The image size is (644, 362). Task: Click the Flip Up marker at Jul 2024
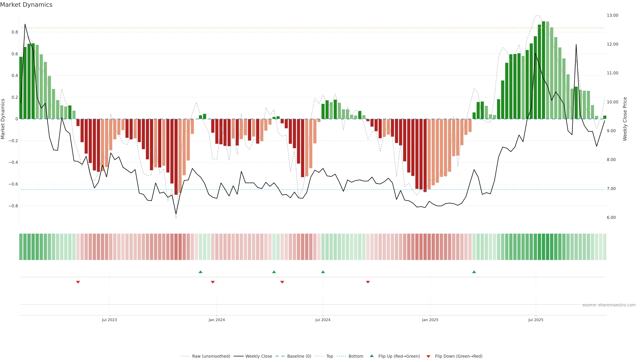pyautogui.click(x=323, y=272)
